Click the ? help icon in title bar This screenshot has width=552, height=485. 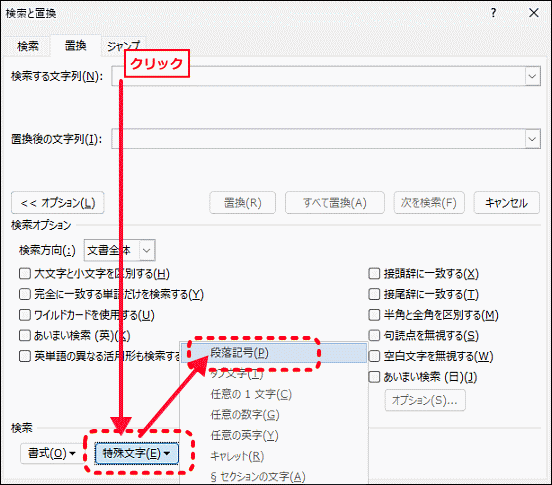pyautogui.click(x=494, y=13)
